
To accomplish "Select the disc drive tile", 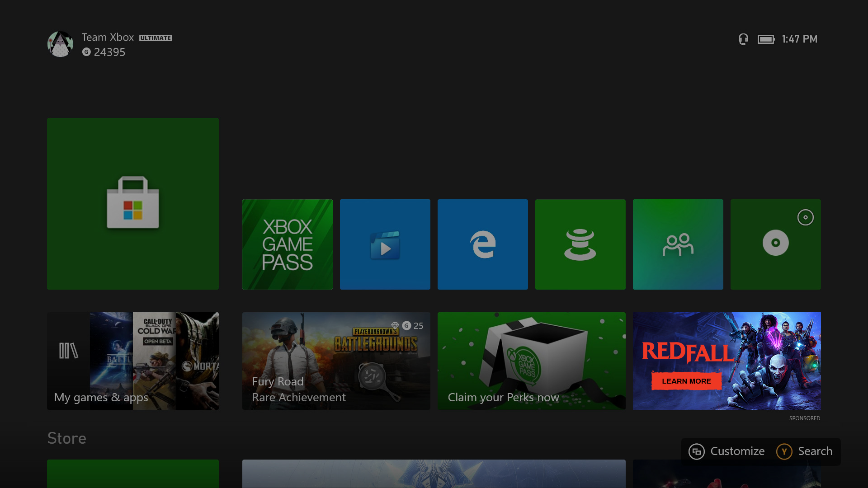I will click(x=775, y=244).
